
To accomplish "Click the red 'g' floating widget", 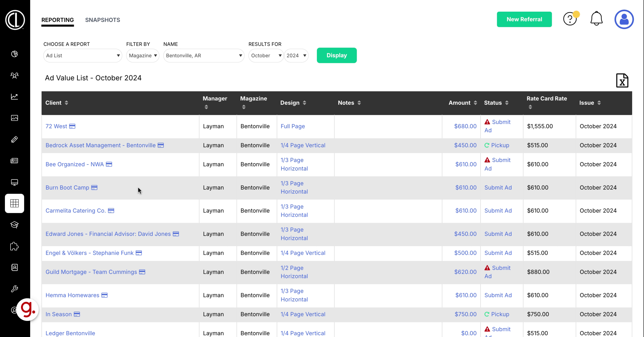I will tap(28, 309).
